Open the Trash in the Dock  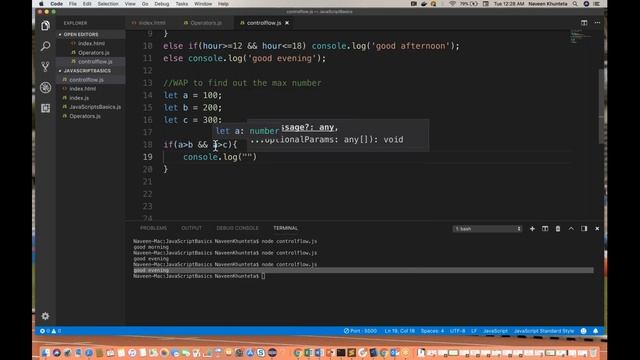pos(593,353)
